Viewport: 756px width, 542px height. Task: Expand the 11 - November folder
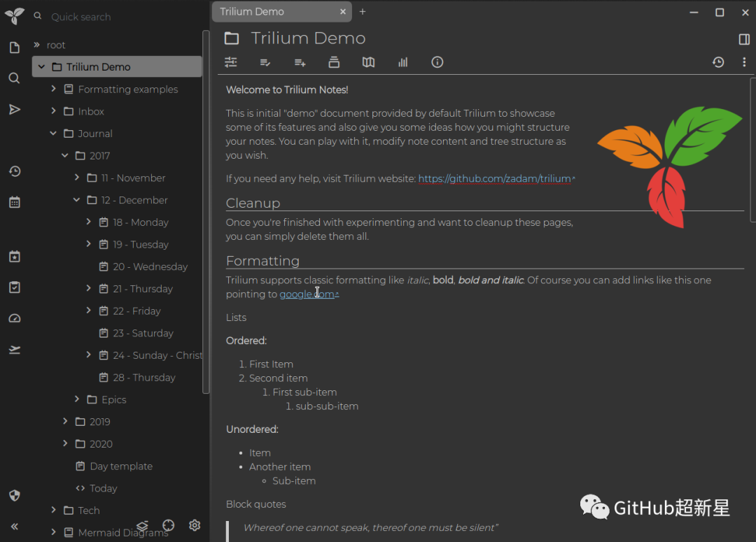[77, 178]
